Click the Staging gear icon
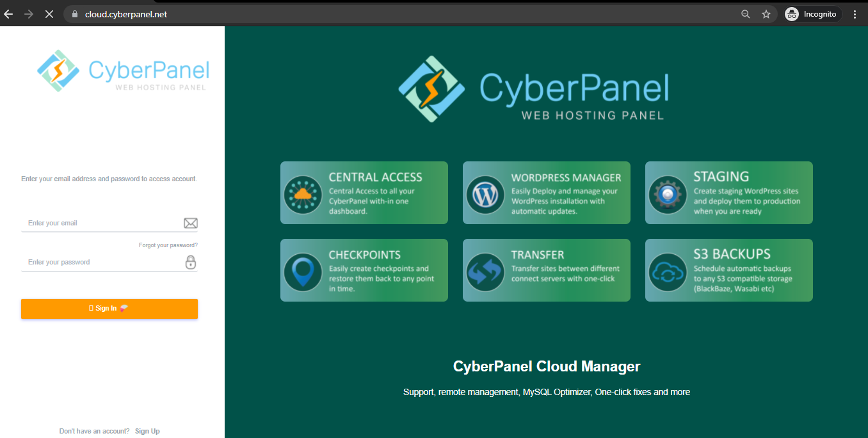Viewport: 868px width, 438px height. coord(668,193)
